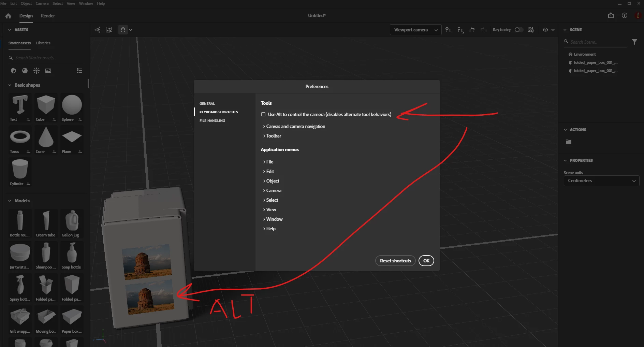
Task: Click the snapping magnet tool icon
Action: [x=123, y=30]
